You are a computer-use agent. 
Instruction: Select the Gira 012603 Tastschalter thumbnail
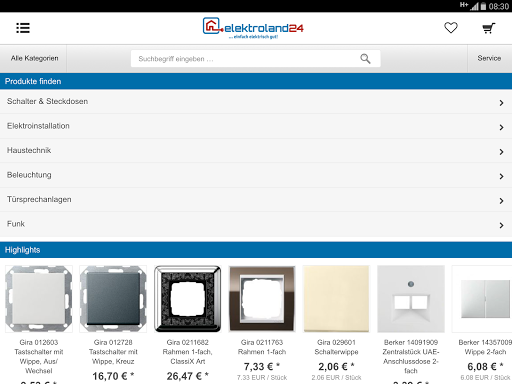point(39,299)
